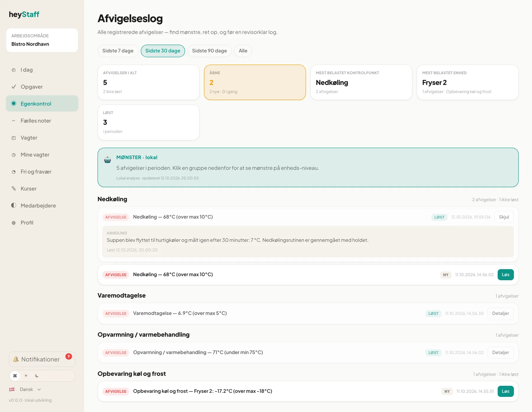Click the Danish flag icon
This screenshot has width=532, height=412.
coord(12,389)
